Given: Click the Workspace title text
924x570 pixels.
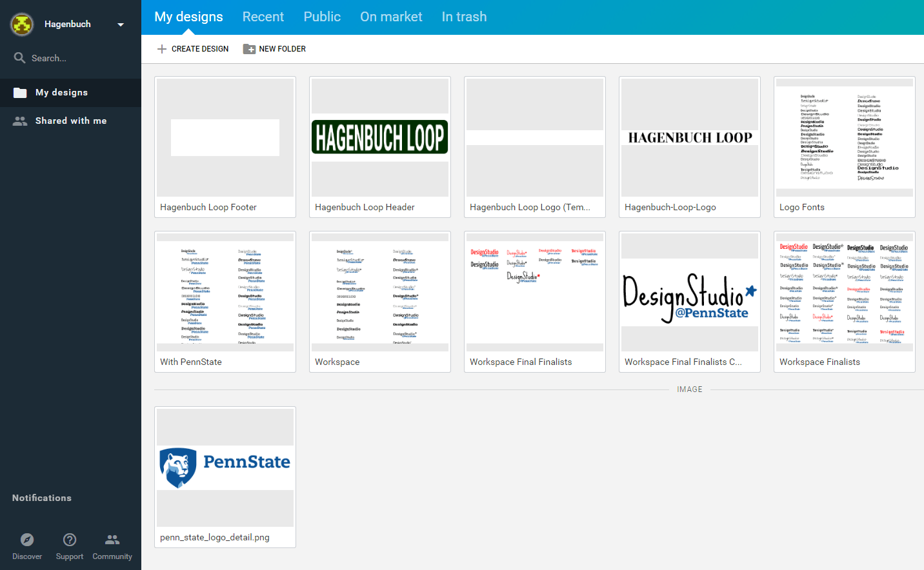Looking at the screenshot, I should pyautogui.click(x=337, y=362).
